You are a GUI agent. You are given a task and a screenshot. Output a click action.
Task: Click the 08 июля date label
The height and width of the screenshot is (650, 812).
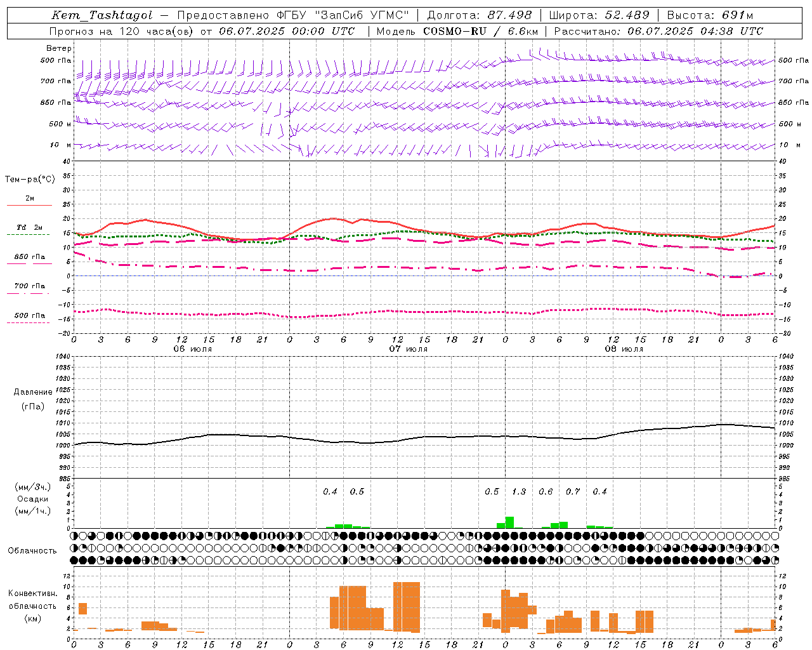624,349
